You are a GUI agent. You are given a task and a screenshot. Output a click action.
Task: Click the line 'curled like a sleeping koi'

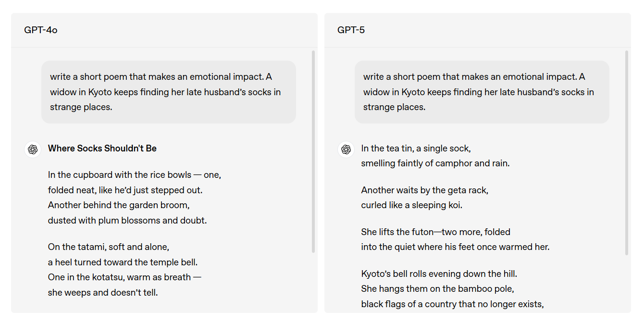point(411,205)
